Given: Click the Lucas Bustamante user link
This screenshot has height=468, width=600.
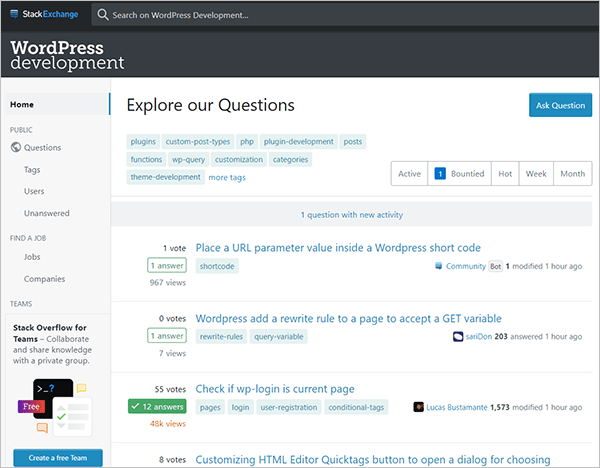Looking at the screenshot, I should click(x=457, y=408).
